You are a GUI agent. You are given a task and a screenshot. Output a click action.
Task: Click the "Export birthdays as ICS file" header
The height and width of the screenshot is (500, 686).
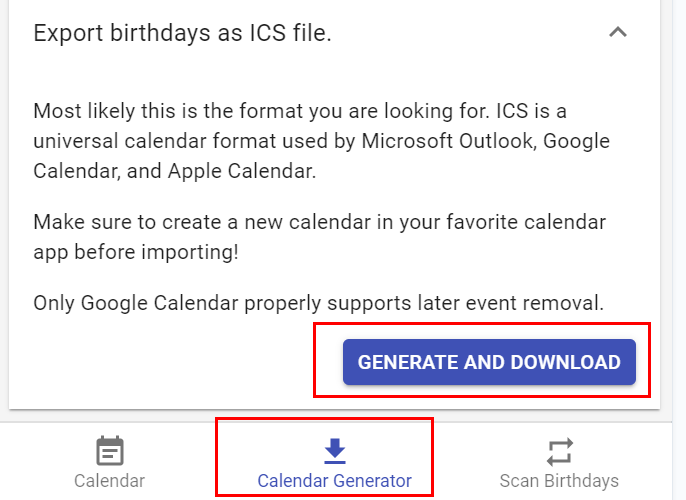coord(182,33)
